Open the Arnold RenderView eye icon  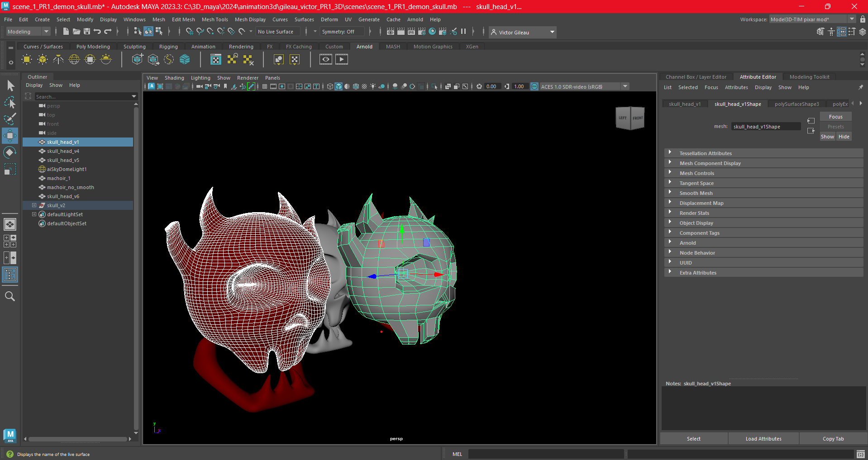pyautogui.click(x=325, y=59)
